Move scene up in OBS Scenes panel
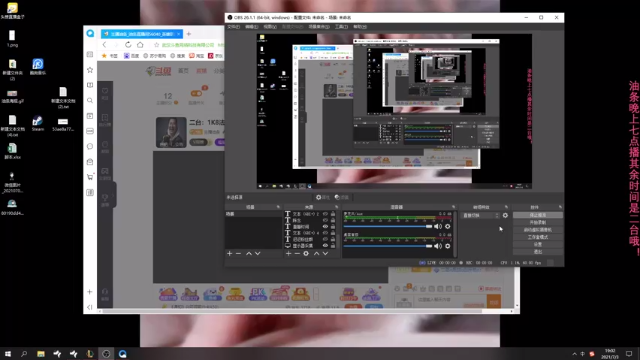640x360 pixels. coord(249,253)
